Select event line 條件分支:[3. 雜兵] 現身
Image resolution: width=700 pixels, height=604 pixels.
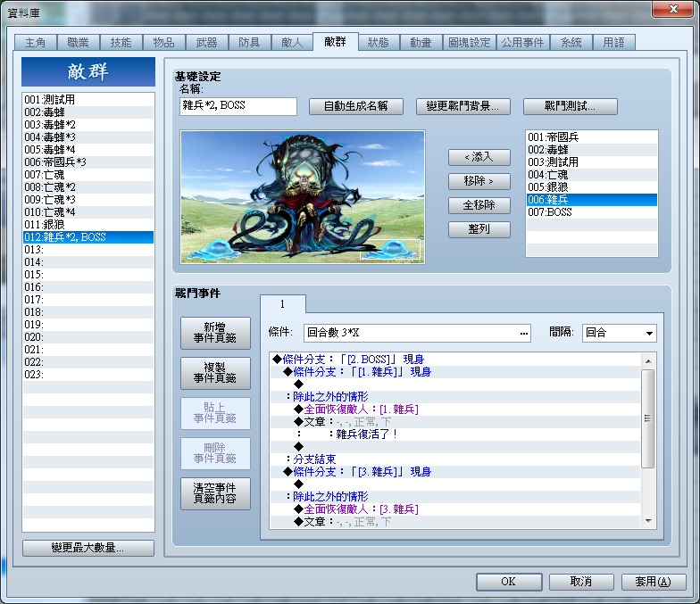(x=455, y=471)
